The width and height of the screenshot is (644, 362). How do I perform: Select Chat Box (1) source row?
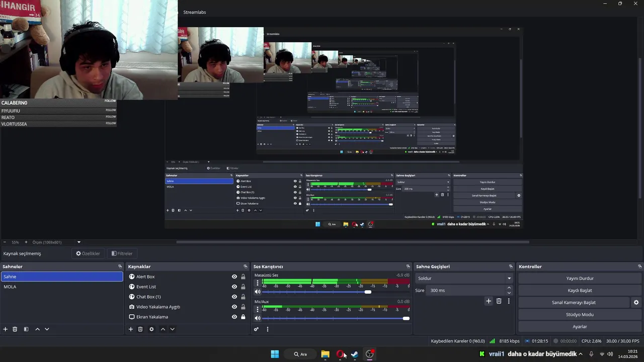click(188, 297)
